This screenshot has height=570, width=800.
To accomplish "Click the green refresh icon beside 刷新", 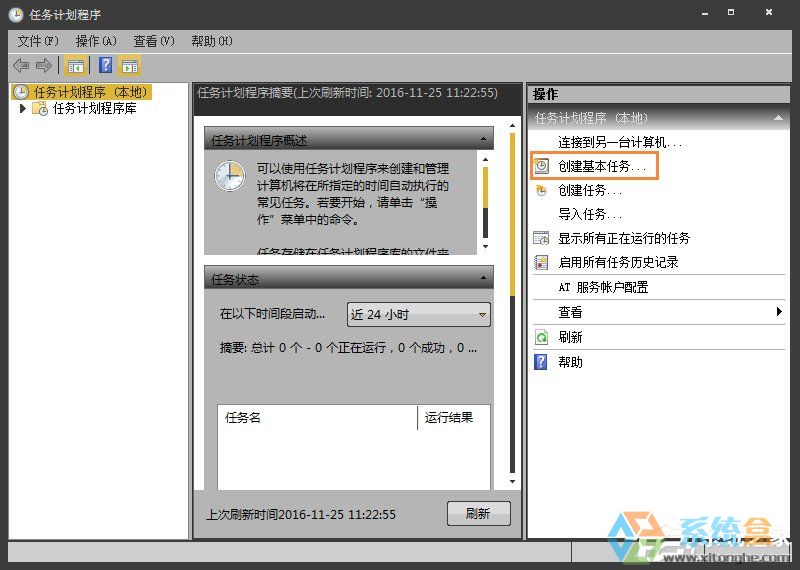I will click(541, 337).
